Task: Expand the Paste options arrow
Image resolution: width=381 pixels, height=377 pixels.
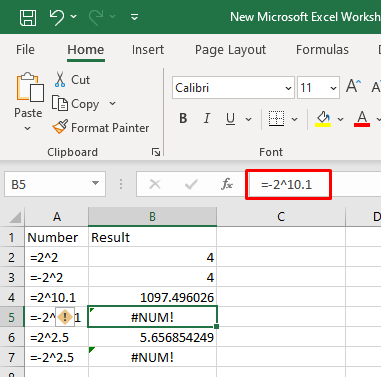Action: point(28,128)
